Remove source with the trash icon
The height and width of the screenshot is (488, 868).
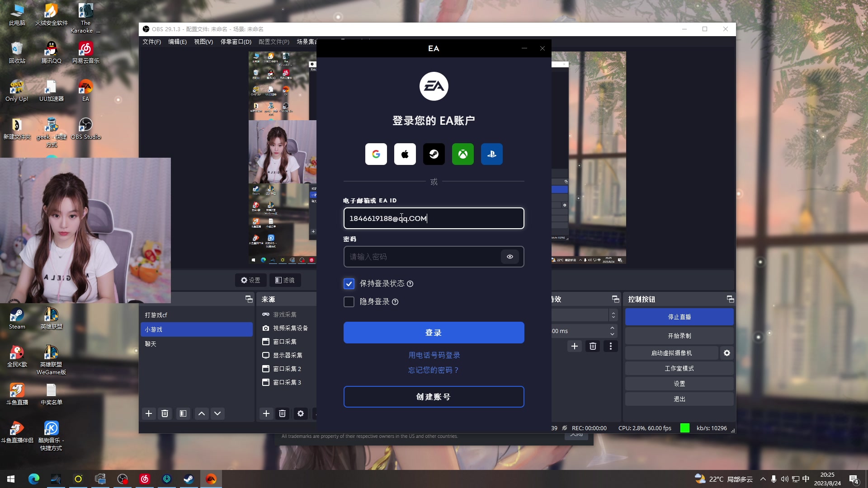283,413
